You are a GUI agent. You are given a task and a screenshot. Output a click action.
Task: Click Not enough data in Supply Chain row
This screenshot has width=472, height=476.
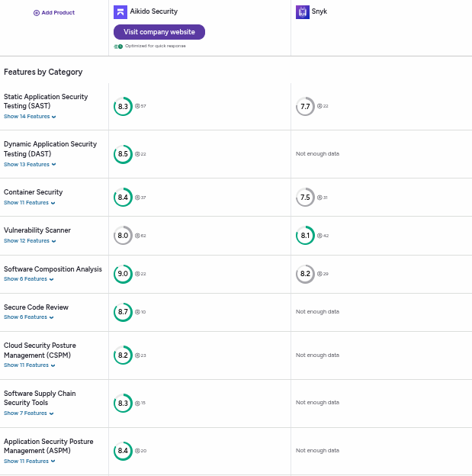coord(317,403)
